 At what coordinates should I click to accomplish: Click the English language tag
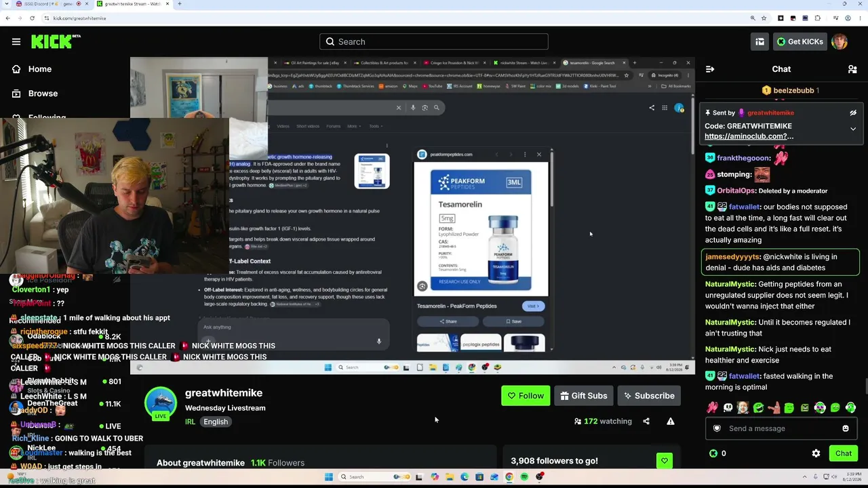coord(216,422)
